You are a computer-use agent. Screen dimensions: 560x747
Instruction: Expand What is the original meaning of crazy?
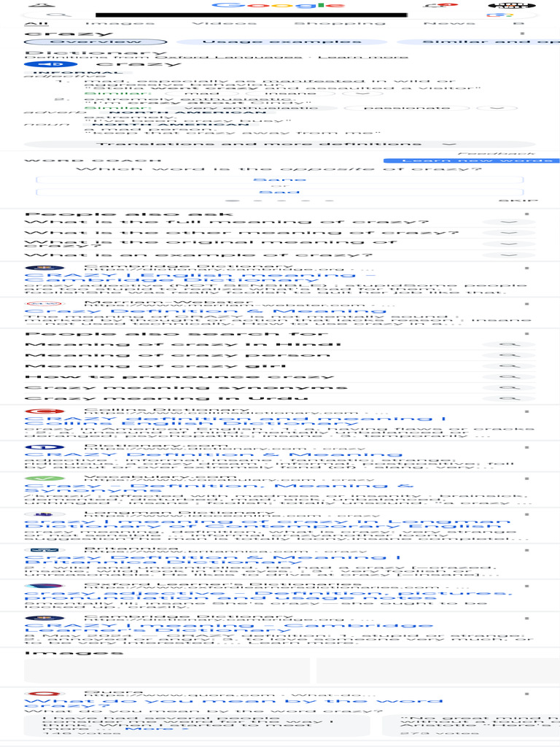coord(508,244)
